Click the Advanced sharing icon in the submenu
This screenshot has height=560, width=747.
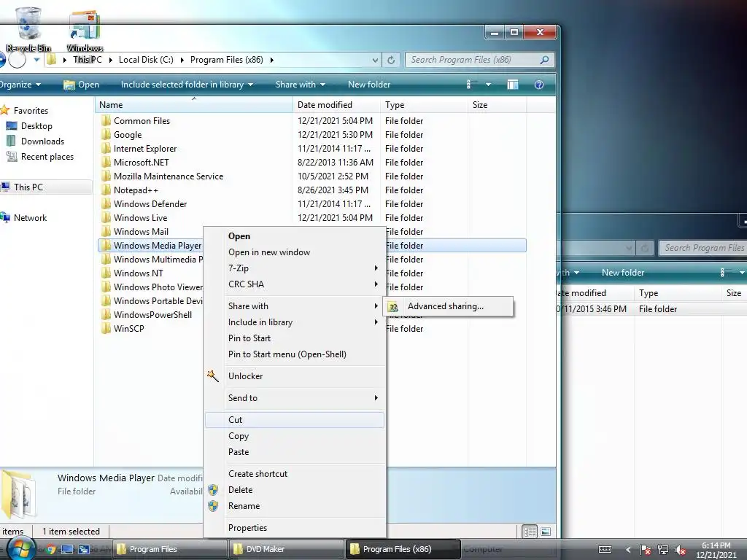coord(393,307)
